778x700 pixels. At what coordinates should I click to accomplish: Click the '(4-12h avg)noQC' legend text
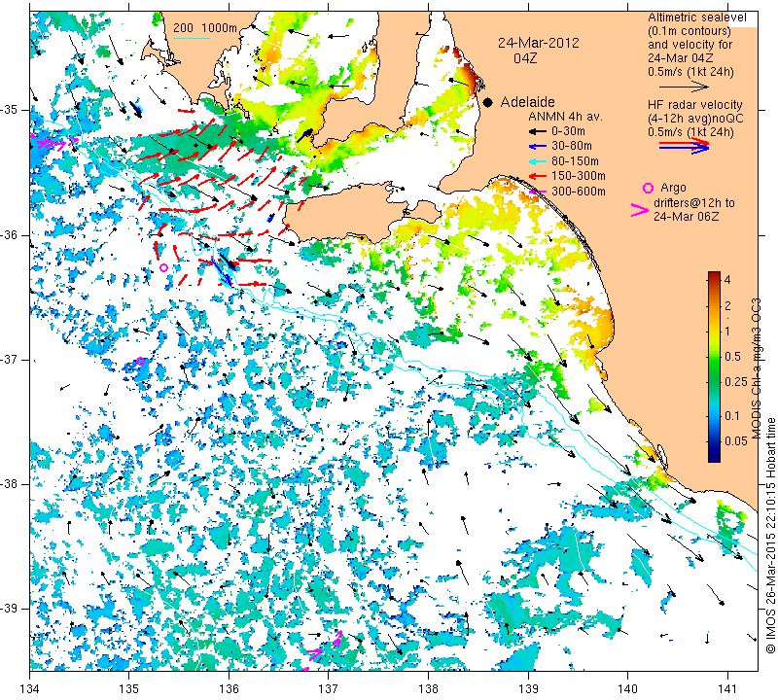[x=695, y=119]
